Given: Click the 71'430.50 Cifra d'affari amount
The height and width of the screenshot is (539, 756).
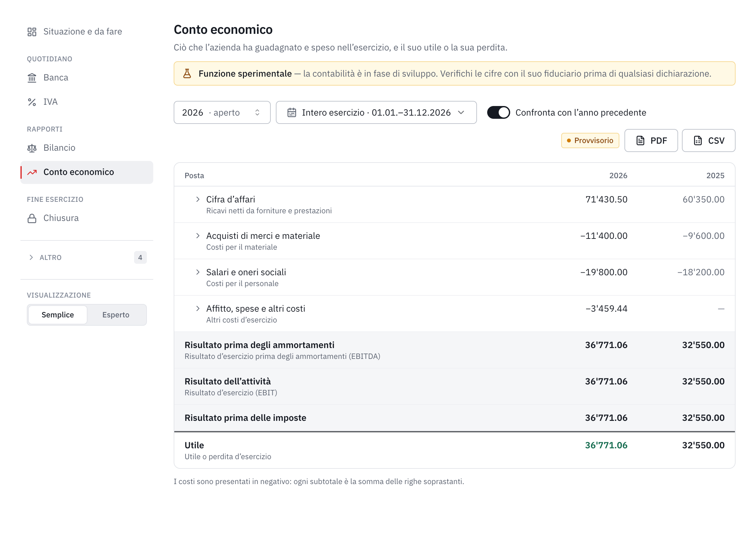Looking at the screenshot, I should click(606, 200).
